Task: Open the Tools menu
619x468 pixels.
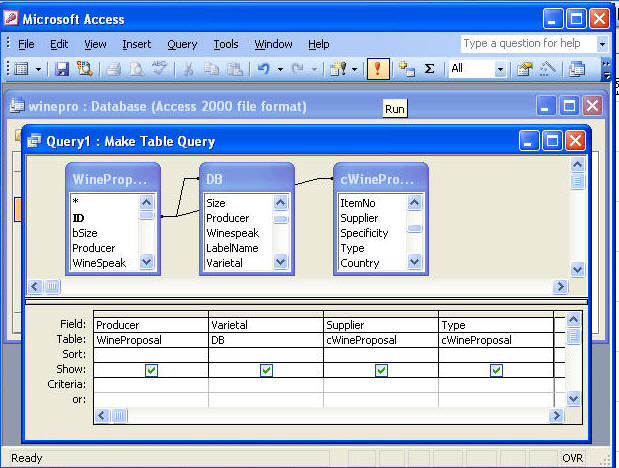Action: [x=226, y=44]
